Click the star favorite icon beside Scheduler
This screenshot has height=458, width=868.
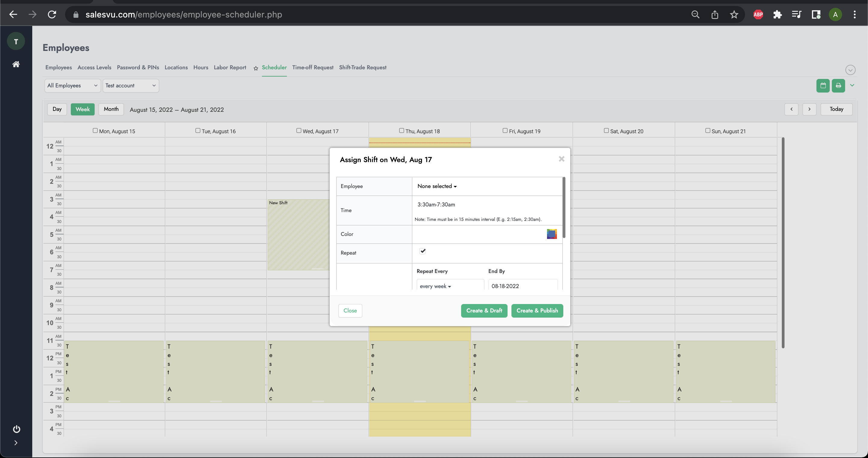pos(256,68)
